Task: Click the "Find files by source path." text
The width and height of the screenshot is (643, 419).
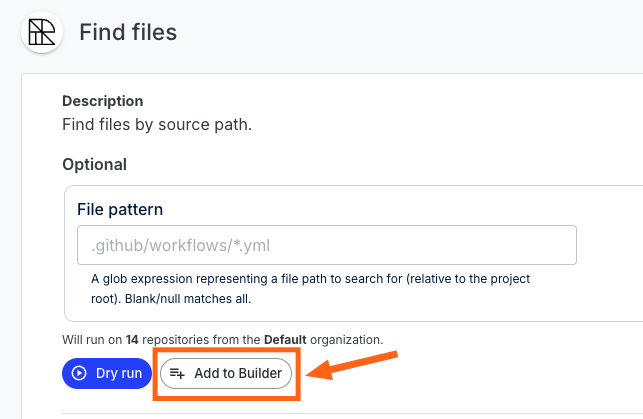Action: [157, 124]
